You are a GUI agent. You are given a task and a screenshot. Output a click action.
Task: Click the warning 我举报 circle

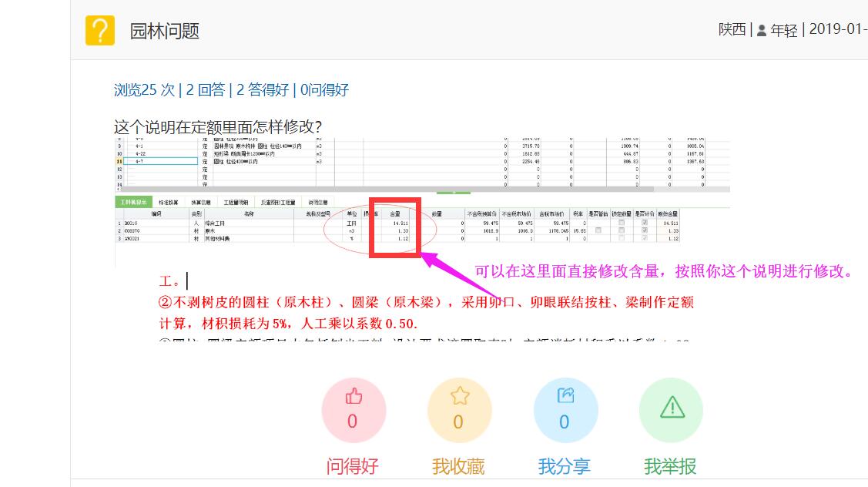click(x=672, y=411)
